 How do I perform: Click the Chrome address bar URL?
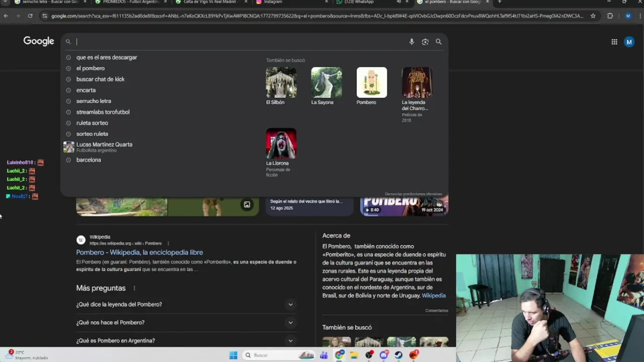(x=317, y=16)
